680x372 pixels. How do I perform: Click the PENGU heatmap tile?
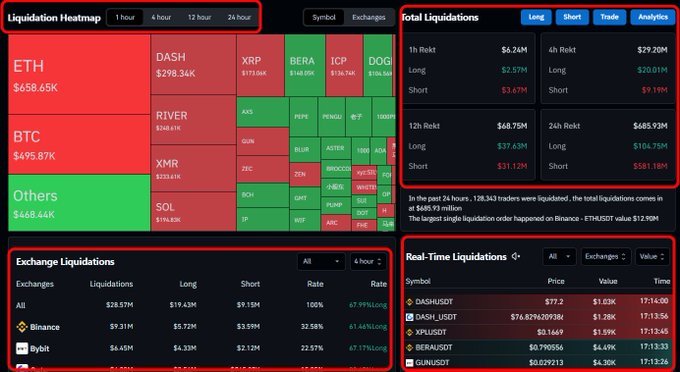click(x=332, y=117)
